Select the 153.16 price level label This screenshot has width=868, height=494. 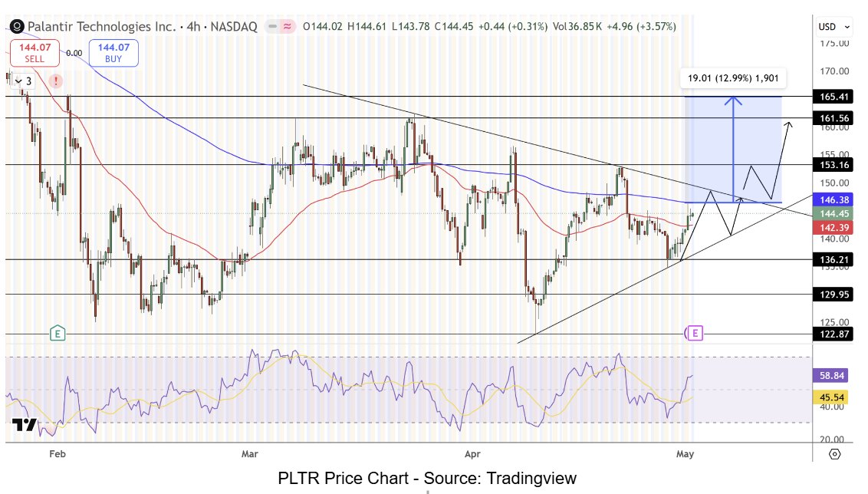833,165
